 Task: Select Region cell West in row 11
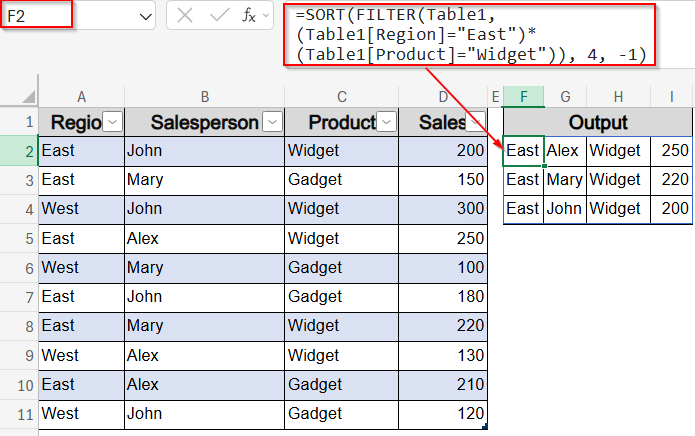tap(82, 414)
